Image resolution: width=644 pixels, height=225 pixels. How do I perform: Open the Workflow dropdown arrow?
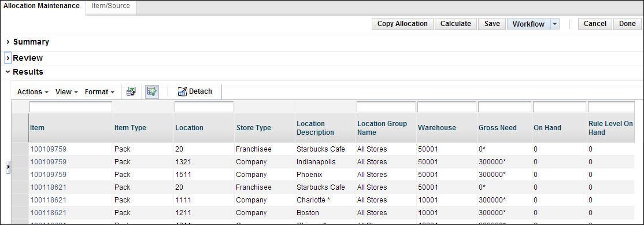(x=555, y=24)
